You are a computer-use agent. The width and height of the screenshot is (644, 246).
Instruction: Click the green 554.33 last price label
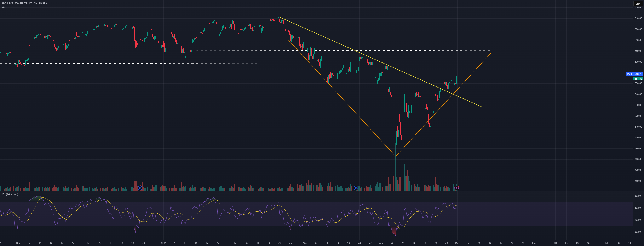pos(638,79)
